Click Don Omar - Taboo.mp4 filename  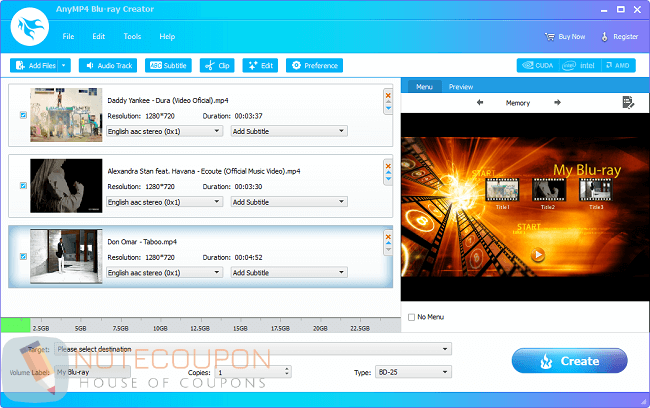(x=142, y=242)
